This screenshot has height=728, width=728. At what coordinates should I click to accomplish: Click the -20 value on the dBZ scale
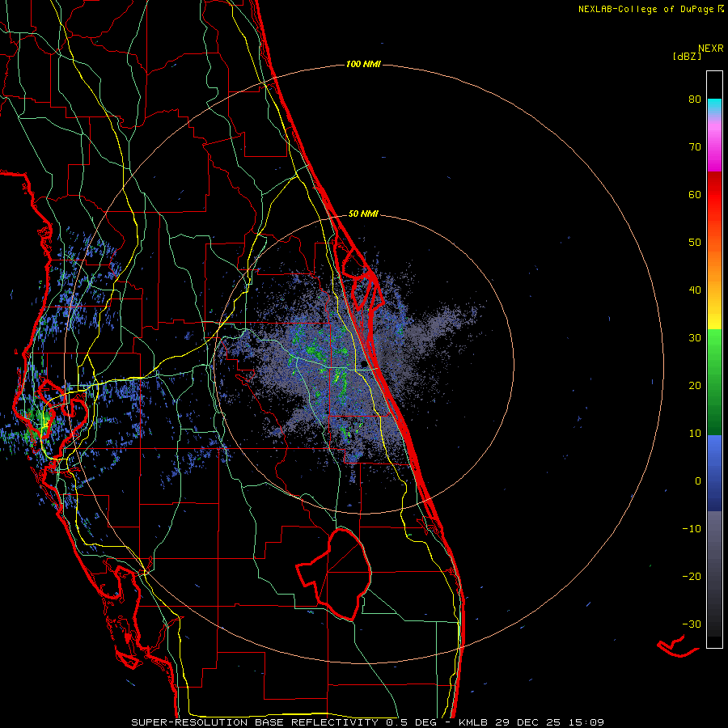692,576
